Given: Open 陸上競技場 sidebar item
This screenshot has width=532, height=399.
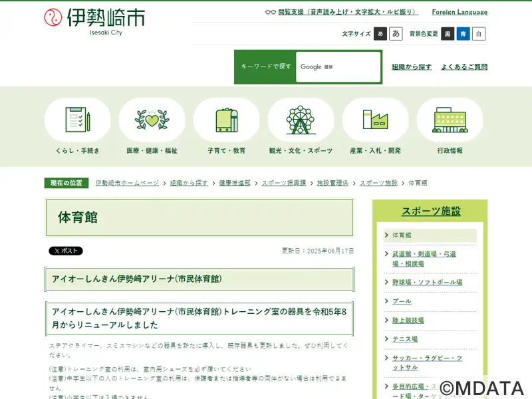Looking at the screenshot, I should (x=408, y=321).
